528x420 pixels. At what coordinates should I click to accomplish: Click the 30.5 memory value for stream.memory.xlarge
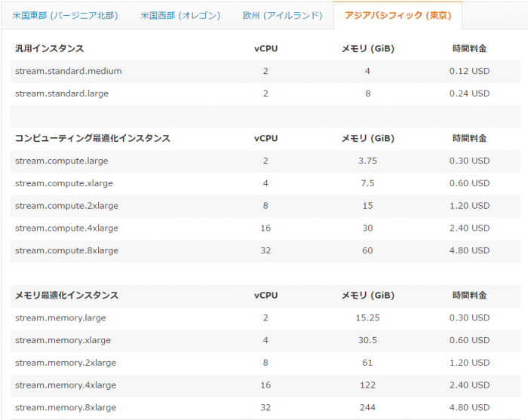[x=367, y=340]
